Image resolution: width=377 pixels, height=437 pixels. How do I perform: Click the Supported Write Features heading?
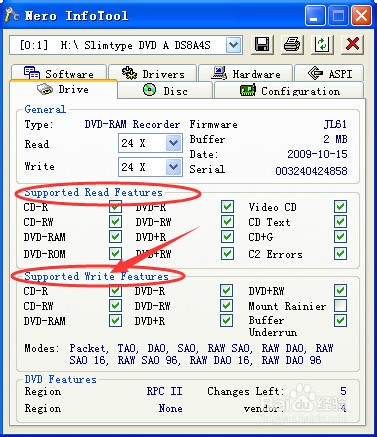pos(96,276)
